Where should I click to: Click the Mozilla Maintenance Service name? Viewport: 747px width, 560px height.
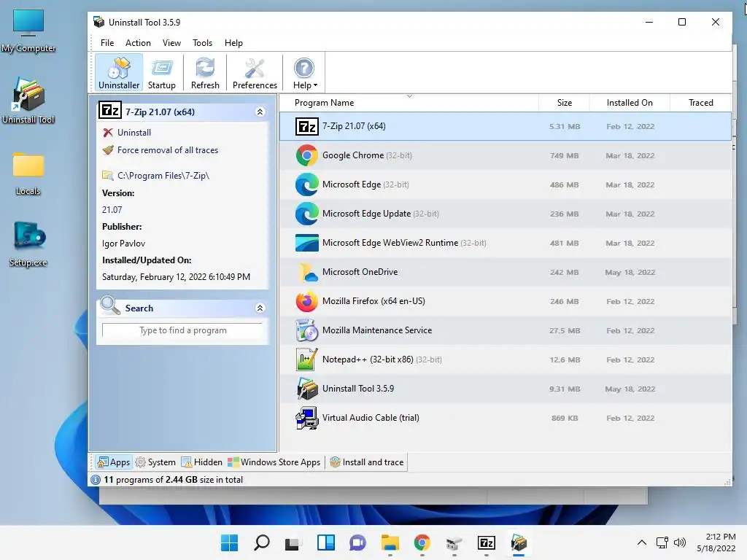[x=377, y=330]
